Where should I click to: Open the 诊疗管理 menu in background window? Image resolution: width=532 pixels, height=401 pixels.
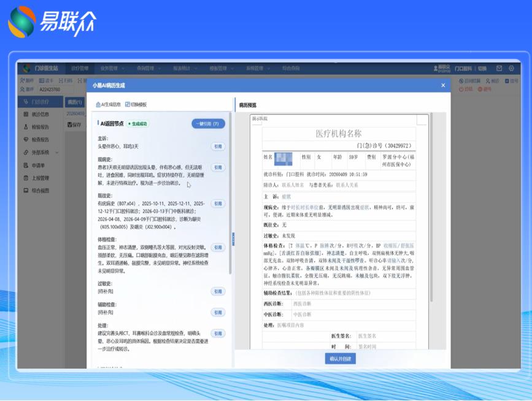point(80,68)
